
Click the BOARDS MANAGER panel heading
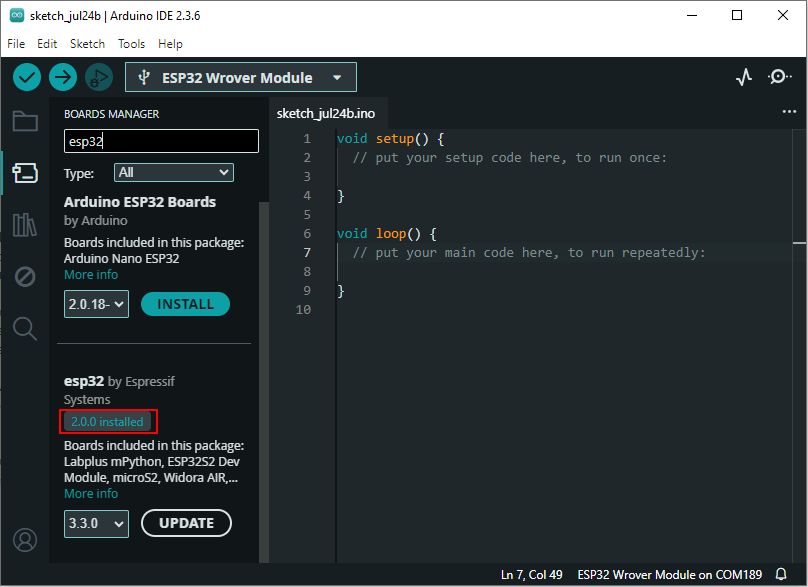pos(111,114)
